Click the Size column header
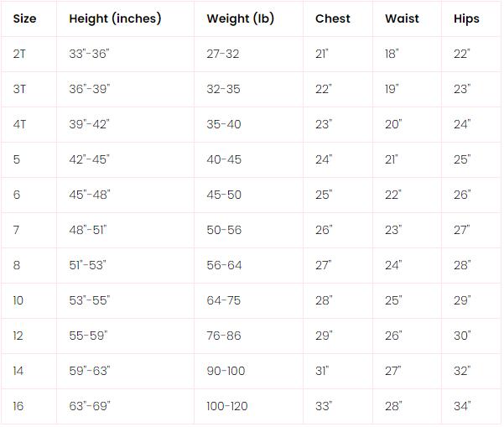 [25, 18]
